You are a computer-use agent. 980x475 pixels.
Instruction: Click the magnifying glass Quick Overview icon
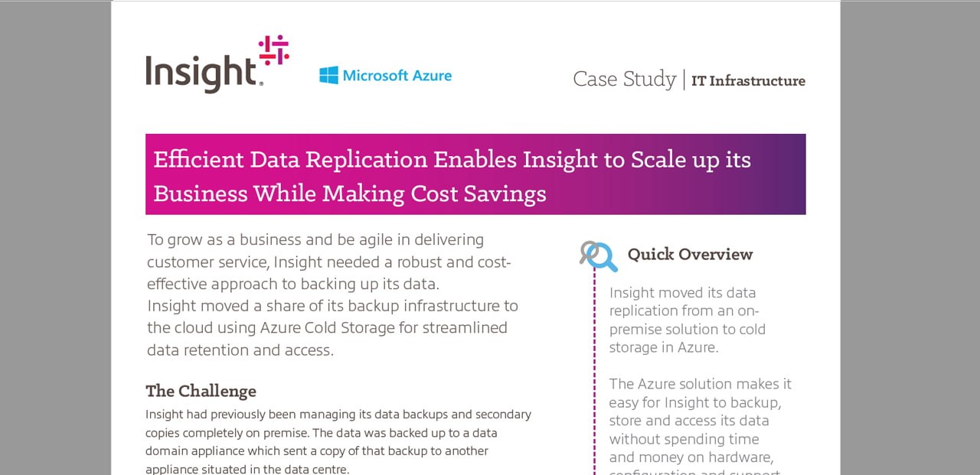[598, 256]
